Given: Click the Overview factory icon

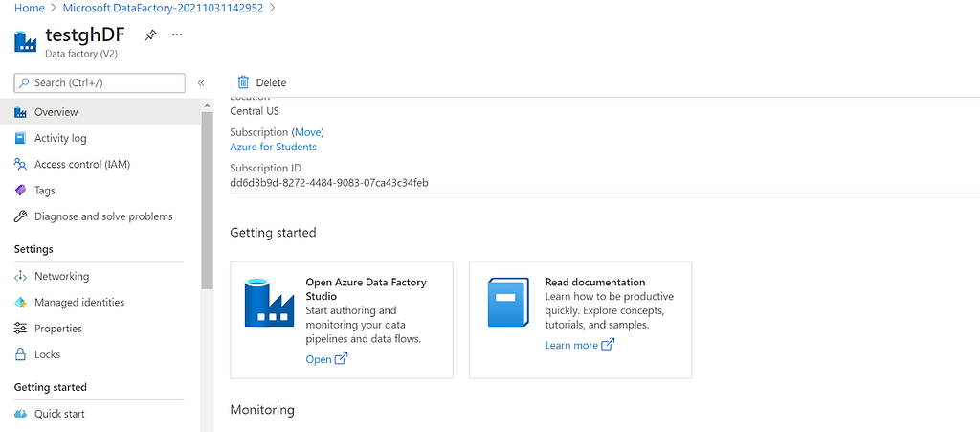Looking at the screenshot, I should [x=21, y=112].
